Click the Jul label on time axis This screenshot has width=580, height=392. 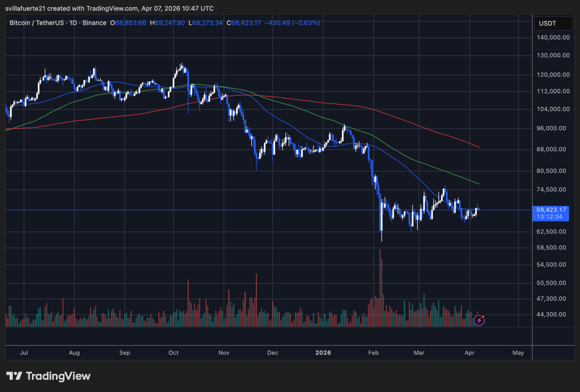tap(24, 353)
